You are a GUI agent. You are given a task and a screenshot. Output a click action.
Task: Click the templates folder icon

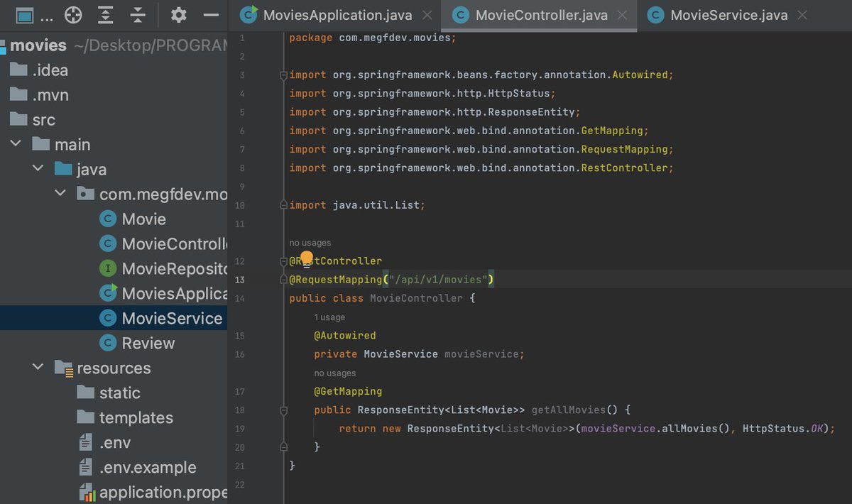pyautogui.click(x=85, y=417)
